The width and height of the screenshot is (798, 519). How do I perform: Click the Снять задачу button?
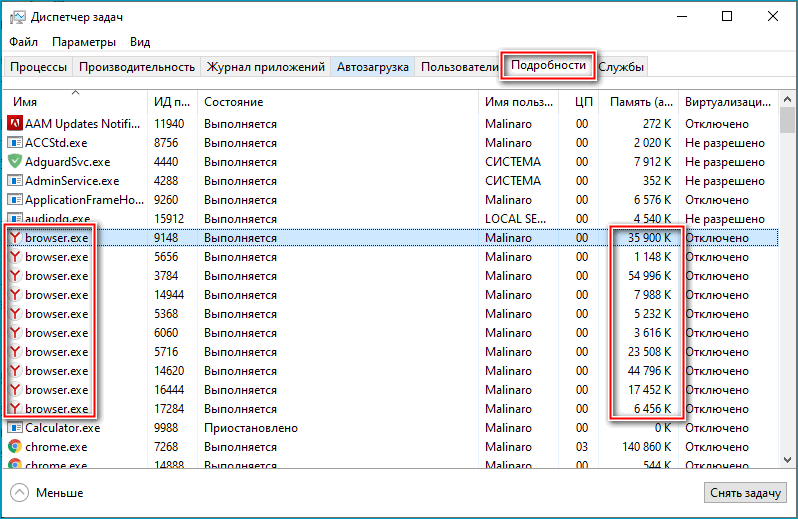tap(745, 493)
